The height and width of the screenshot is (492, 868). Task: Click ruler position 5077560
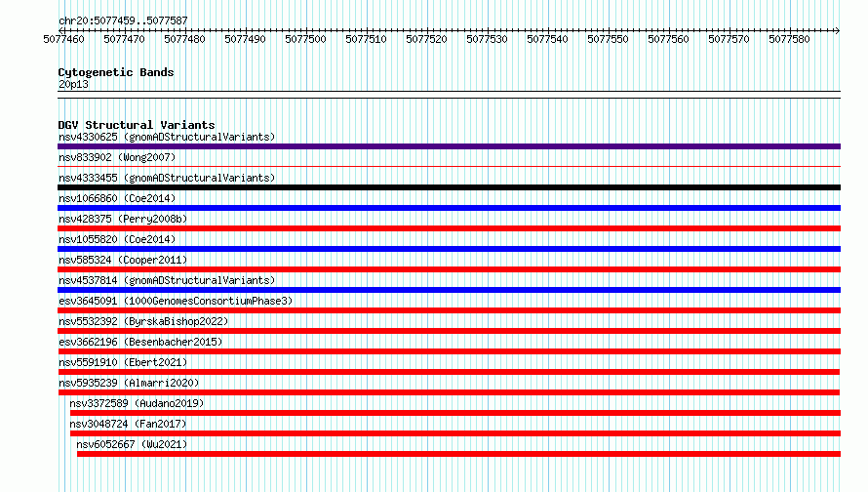click(668, 39)
